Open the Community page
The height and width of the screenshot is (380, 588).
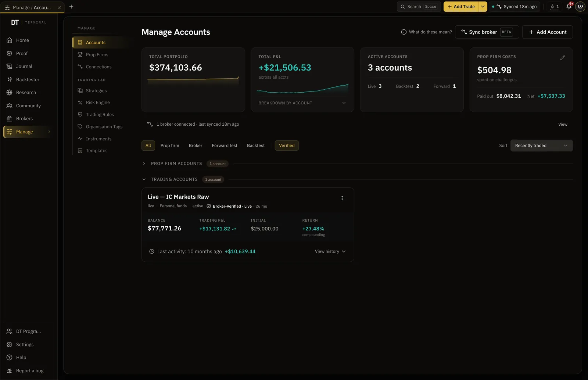(x=28, y=105)
